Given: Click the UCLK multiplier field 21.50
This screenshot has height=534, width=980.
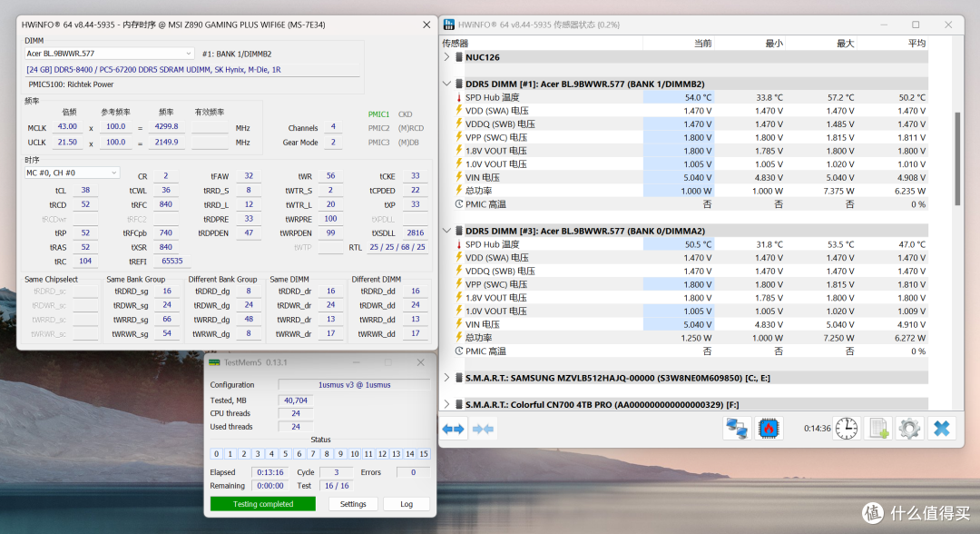Looking at the screenshot, I should [67, 142].
